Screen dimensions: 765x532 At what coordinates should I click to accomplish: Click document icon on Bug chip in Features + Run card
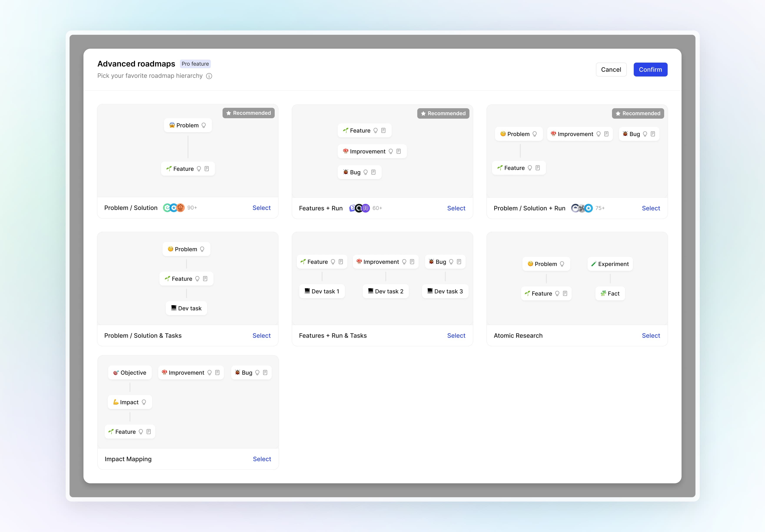tap(373, 172)
